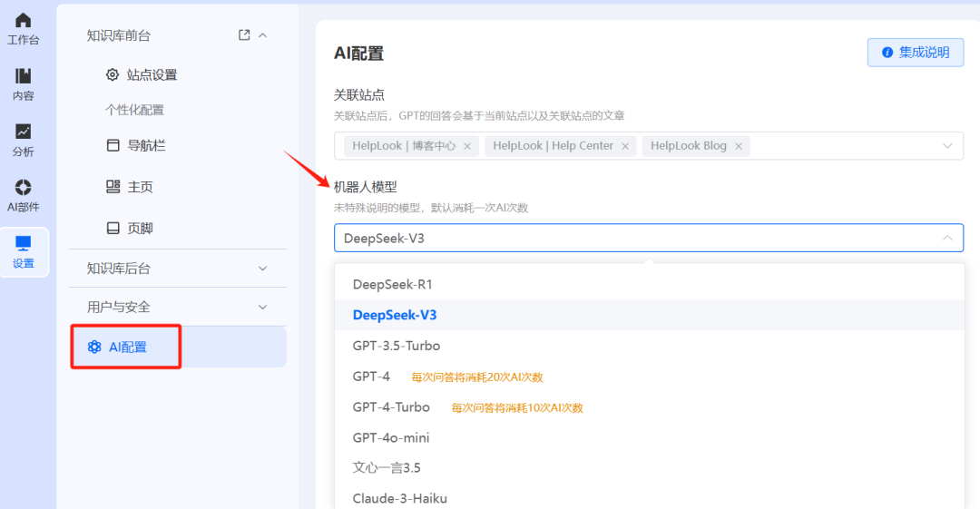Choose GPT-4 from model list

650,376
